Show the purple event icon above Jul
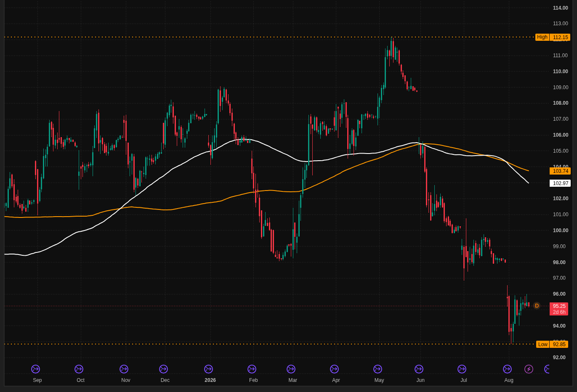 [462, 369]
